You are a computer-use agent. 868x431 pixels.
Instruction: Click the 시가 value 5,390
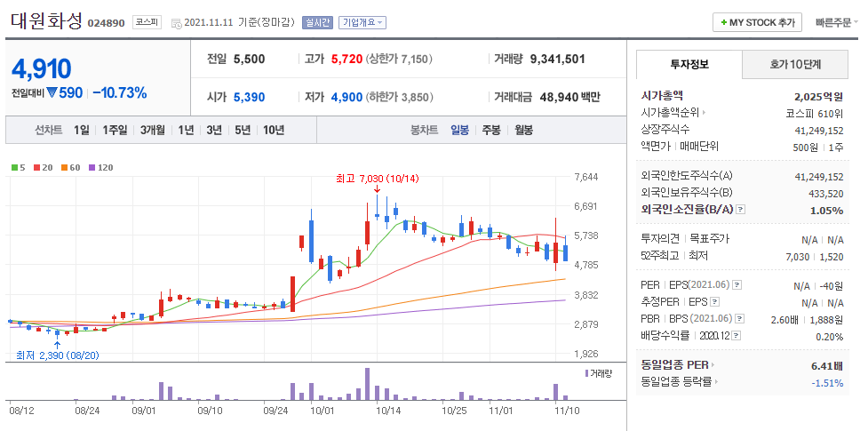(x=249, y=98)
